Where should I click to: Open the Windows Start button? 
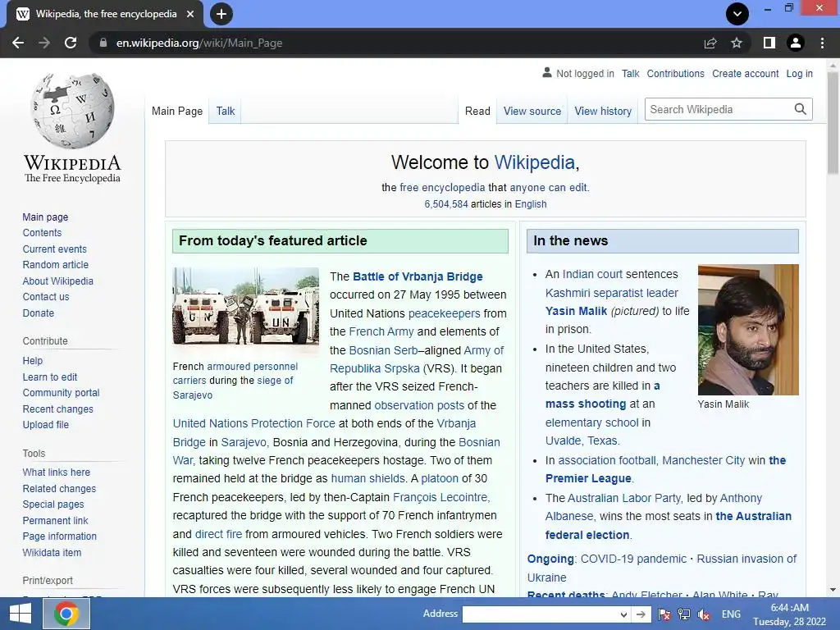tap(21, 614)
